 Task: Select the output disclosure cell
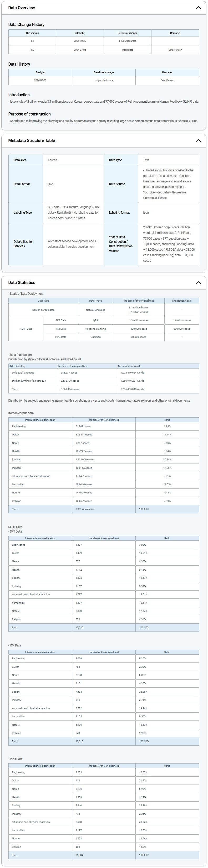click(x=104, y=80)
